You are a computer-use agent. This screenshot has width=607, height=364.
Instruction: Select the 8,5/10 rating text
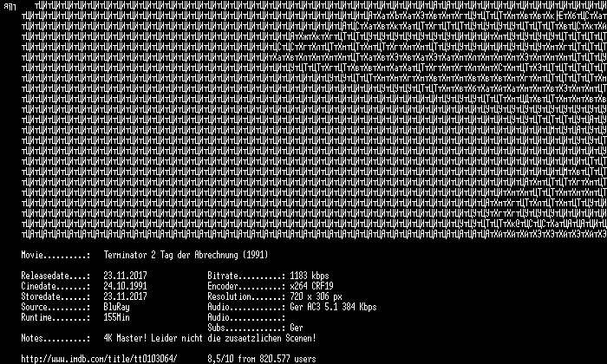(x=220, y=359)
